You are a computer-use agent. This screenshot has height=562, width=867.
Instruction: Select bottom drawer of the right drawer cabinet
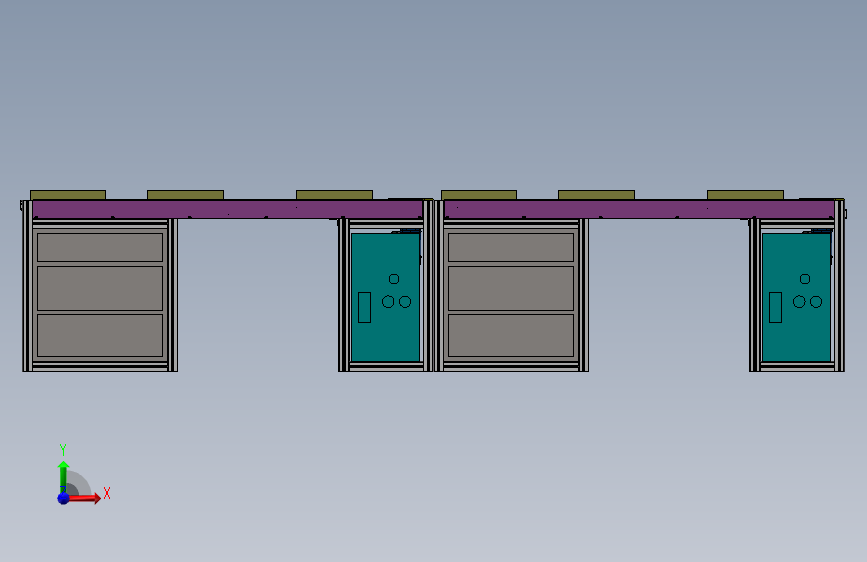coord(511,336)
